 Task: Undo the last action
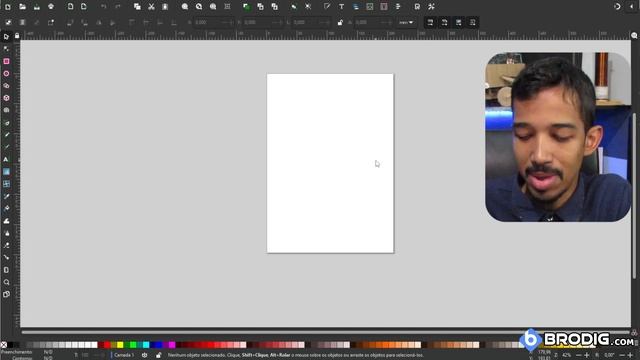(x=104, y=7)
